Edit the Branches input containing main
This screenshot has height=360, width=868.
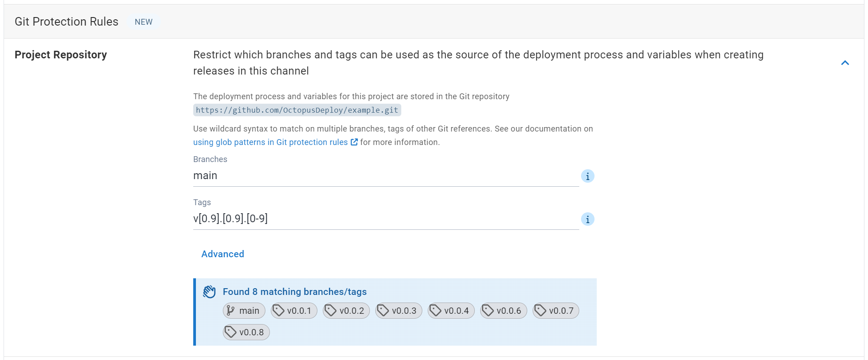pos(386,176)
